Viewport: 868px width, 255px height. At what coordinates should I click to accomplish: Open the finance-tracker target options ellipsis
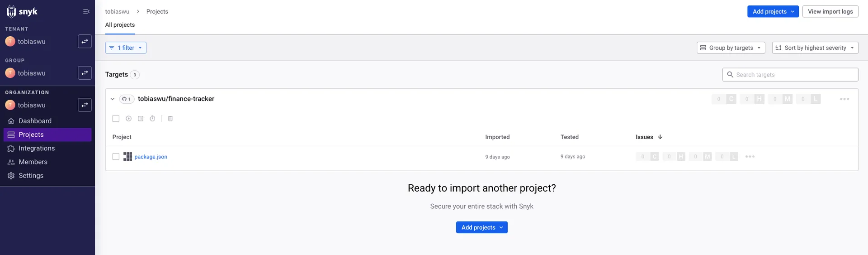coord(844,99)
